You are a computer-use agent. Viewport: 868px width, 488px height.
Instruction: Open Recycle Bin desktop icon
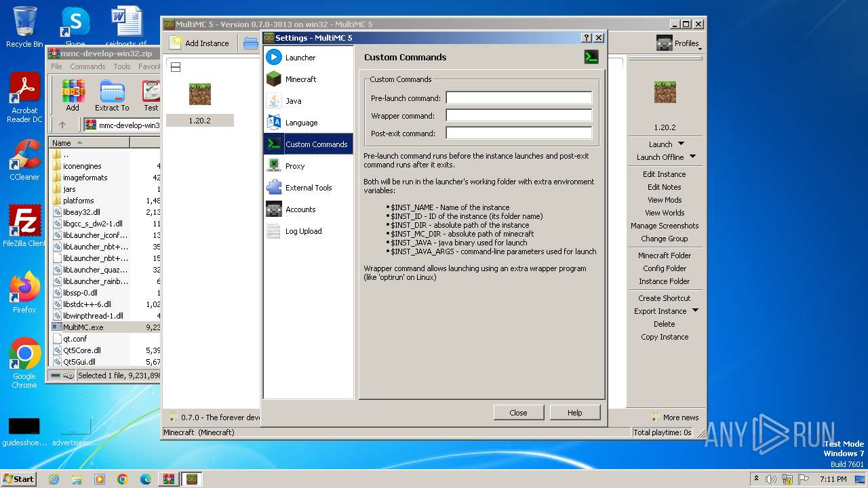[24, 27]
